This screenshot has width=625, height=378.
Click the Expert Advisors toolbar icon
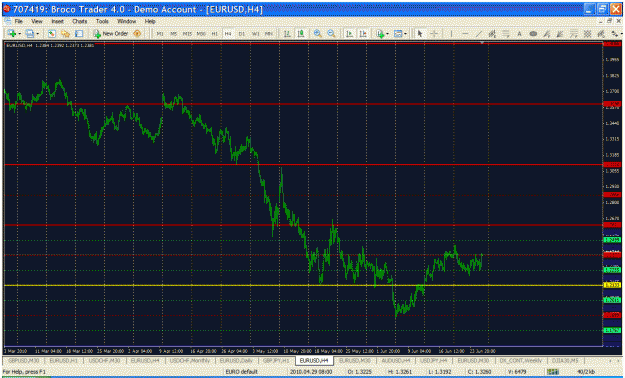click(137, 34)
